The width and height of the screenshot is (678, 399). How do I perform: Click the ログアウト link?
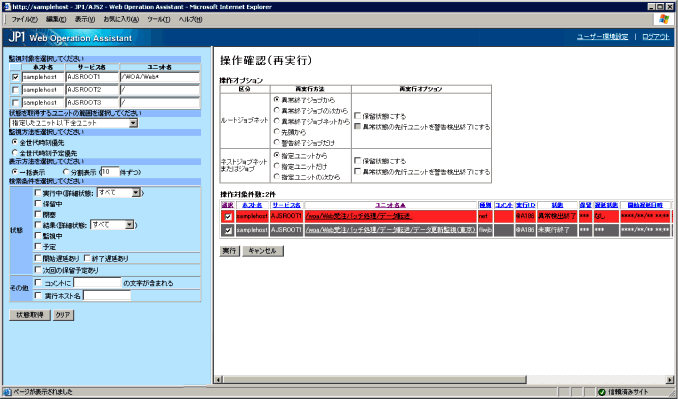click(656, 37)
